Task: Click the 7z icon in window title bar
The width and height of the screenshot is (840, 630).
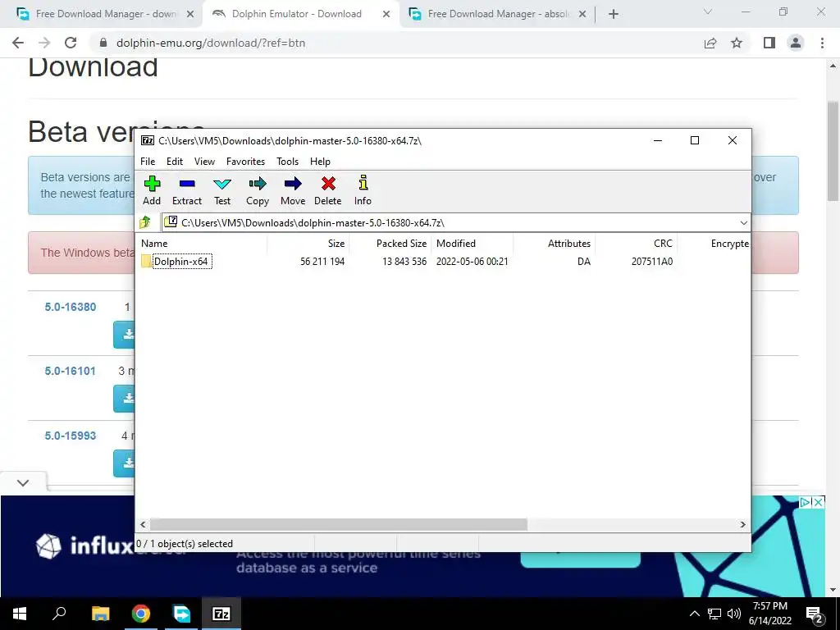Action: [x=148, y=140]
